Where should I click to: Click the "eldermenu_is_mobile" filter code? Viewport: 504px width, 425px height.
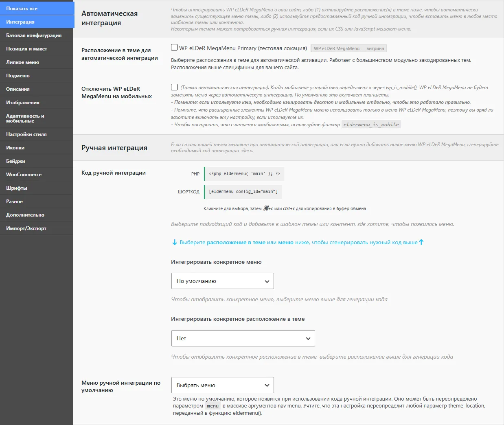[371, 125]
